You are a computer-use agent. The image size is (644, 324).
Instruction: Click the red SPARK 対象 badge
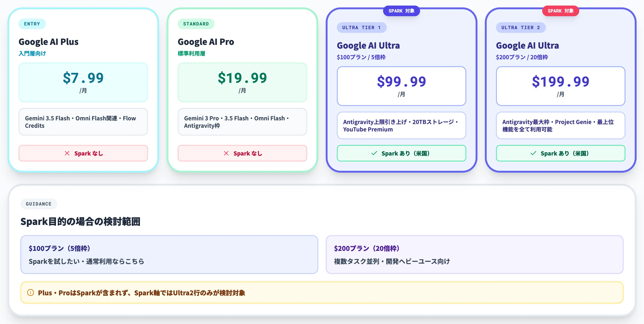click(560, 11)
